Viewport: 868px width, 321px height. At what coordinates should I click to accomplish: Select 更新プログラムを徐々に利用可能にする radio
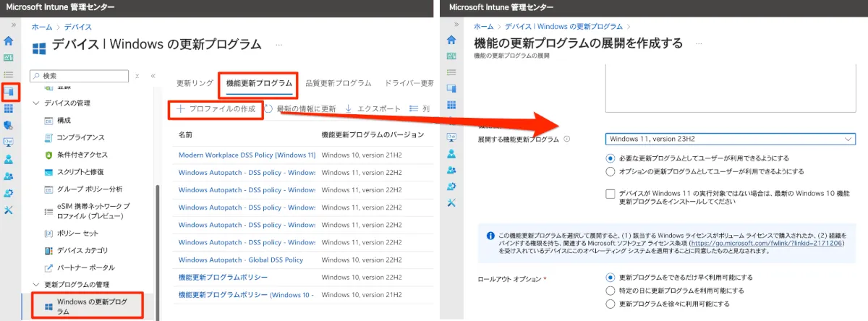610,303
